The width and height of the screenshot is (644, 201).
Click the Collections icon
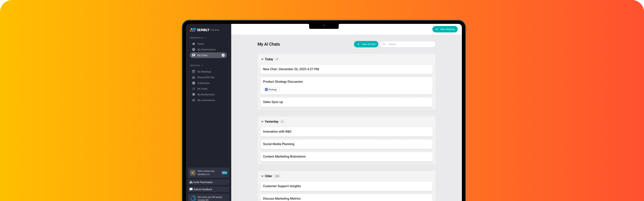tap(193, 83)
